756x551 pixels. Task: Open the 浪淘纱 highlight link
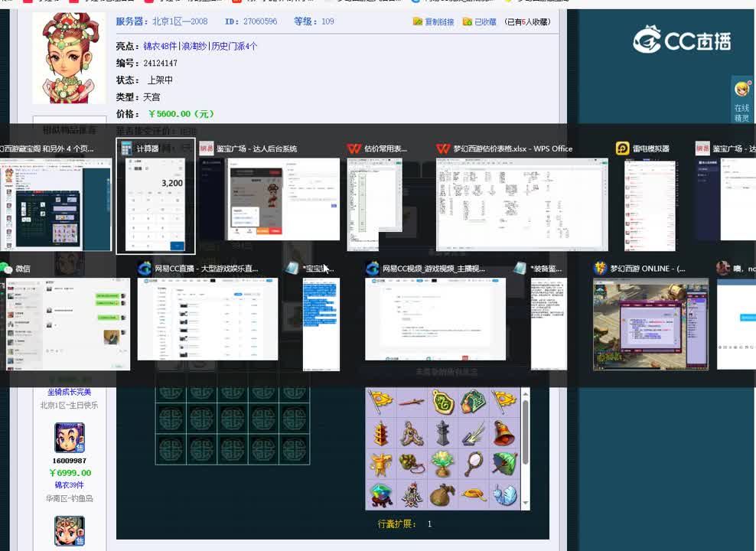tap(194, 46)
